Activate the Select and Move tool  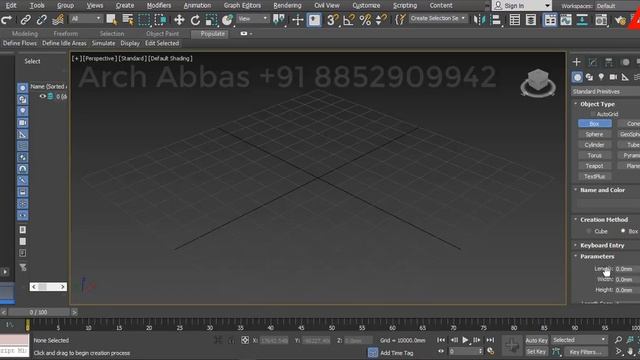[179, 20]
